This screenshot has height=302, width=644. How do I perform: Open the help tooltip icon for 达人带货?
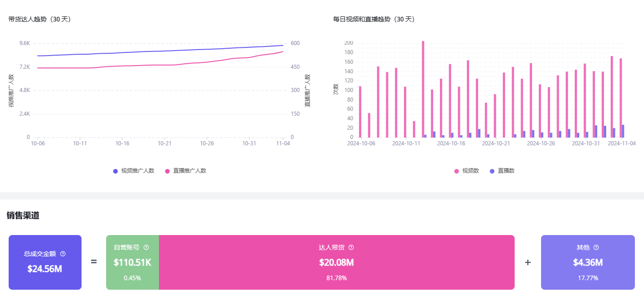tap(351, 247)
